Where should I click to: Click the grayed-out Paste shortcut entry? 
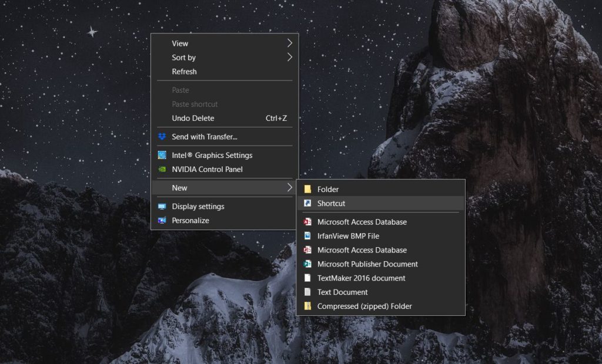(x=195, y=104)
